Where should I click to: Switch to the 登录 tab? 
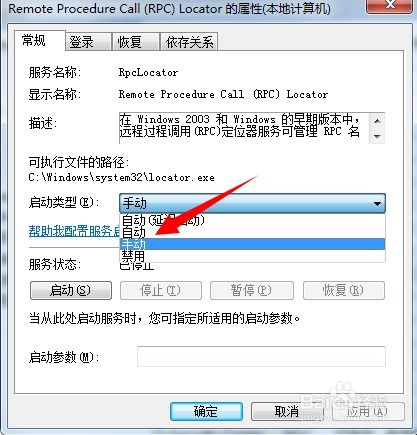pos(88,42)
